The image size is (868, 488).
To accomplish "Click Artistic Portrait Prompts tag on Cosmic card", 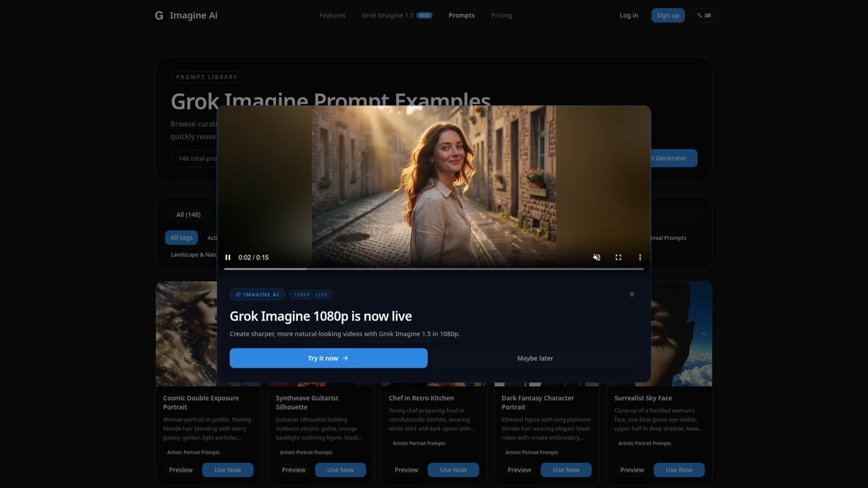I will 193,452.
